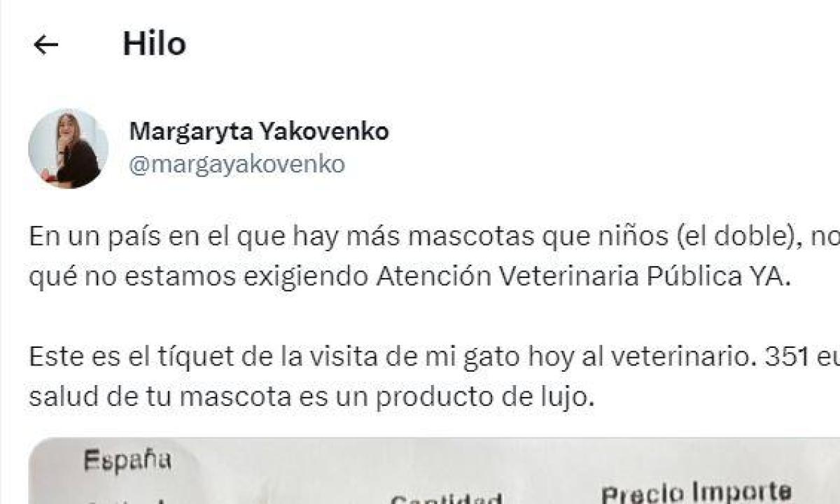Open Margaryta Yakovenko's profile avatar
This screenshot has height=504, width=840.
[x=68, y=148]
